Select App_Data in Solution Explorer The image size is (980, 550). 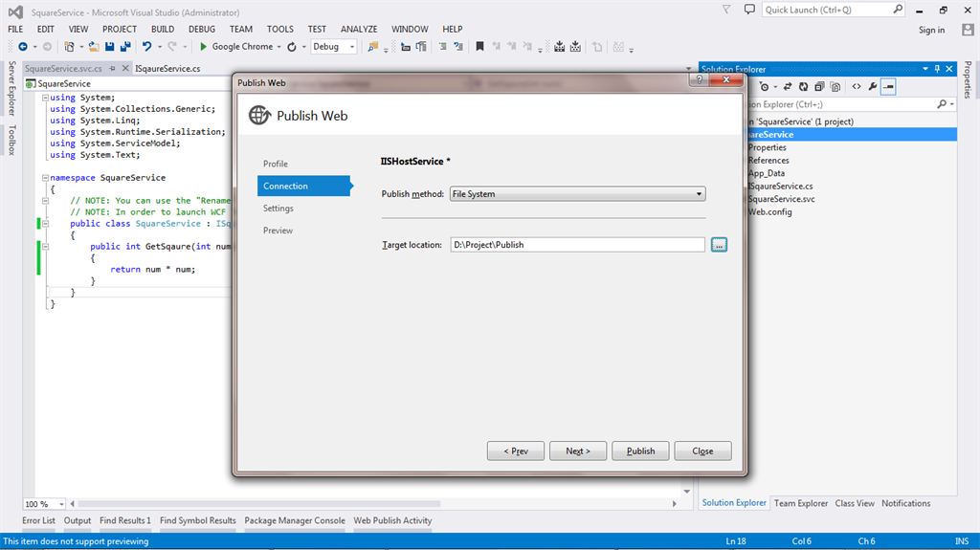click(767, 173)
